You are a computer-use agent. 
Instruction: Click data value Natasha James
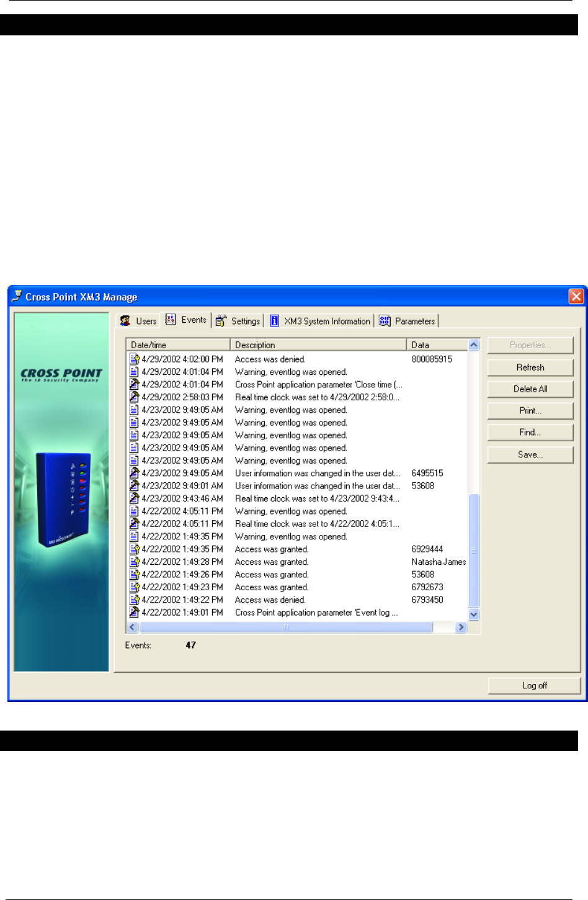pos(439,562)
